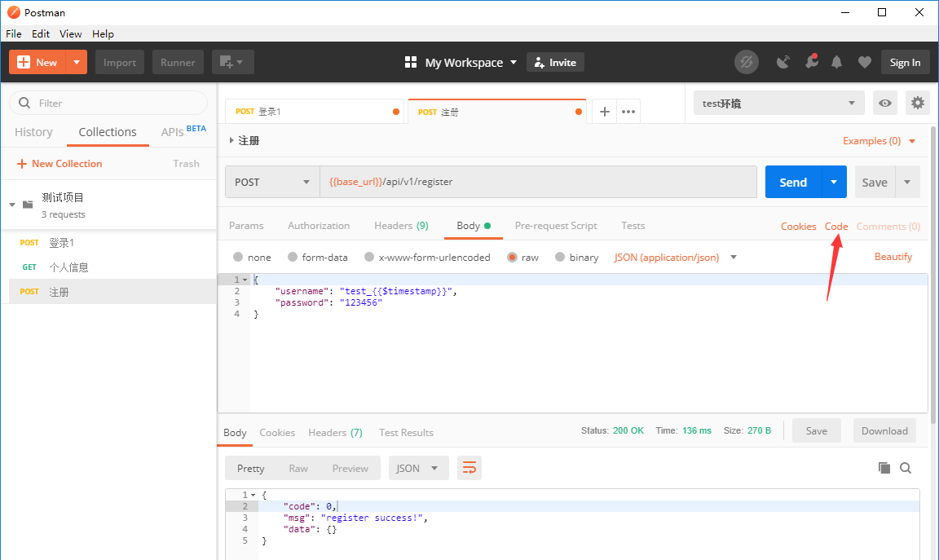
Task: Click the sync status offline icon
Action: tap(747, 62)
